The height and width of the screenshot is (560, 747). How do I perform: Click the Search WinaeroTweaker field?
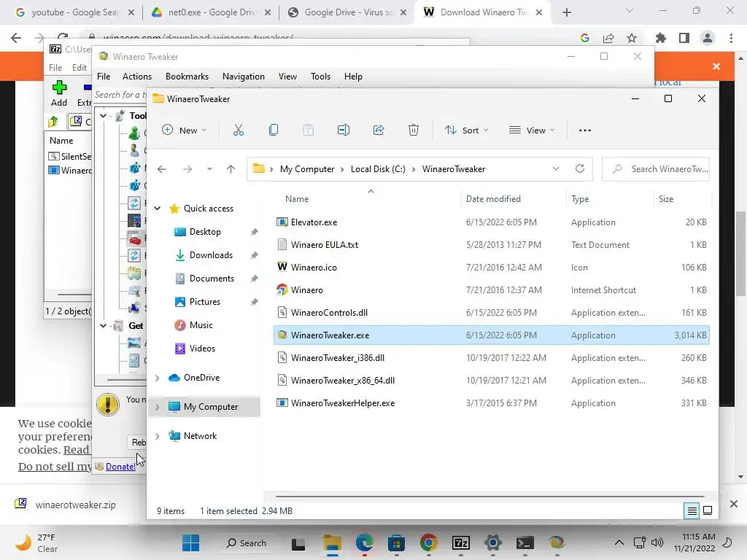coord(656,169)
